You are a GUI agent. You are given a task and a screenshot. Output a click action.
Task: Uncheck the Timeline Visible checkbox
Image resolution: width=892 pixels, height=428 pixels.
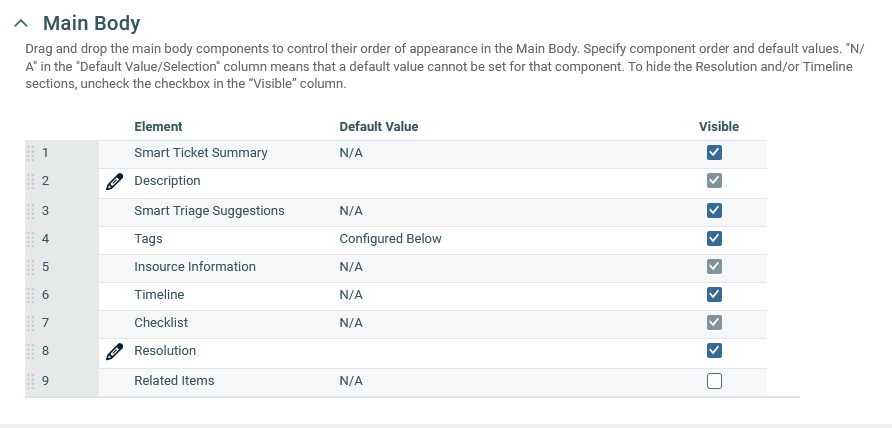(x=714, y=295)
